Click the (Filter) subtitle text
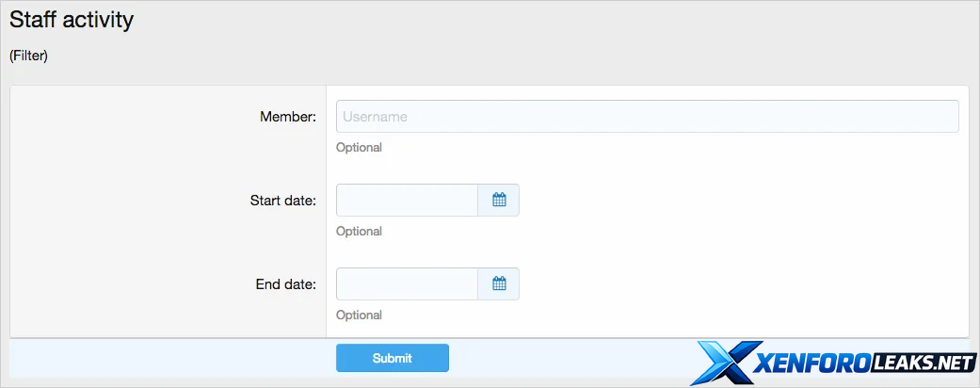 28,57
